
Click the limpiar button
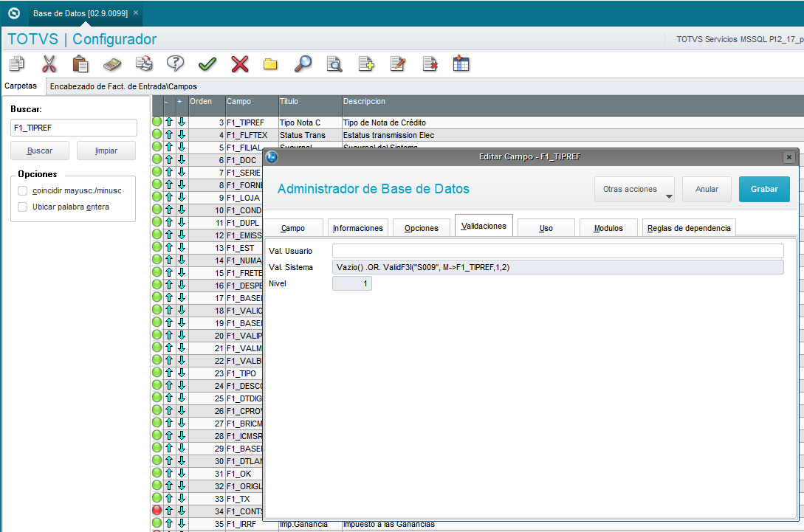click(x=106, y=151)
